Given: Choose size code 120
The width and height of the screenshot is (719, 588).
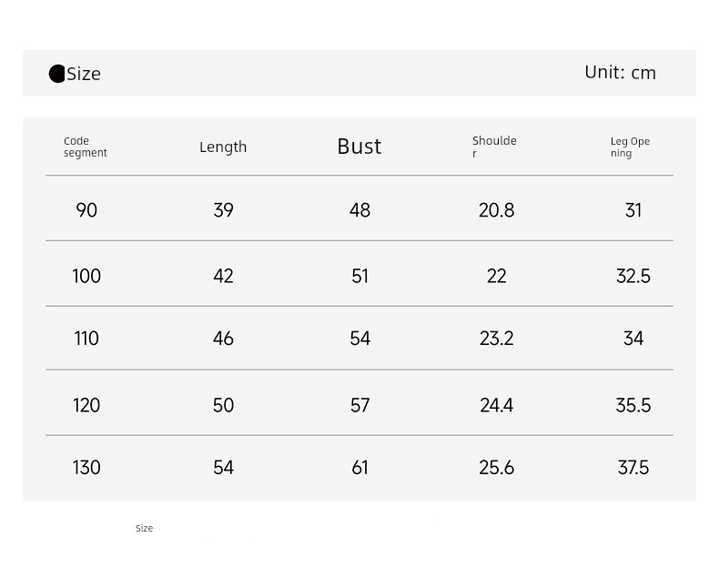Looking at the screenshot, I should coord(86,405).
